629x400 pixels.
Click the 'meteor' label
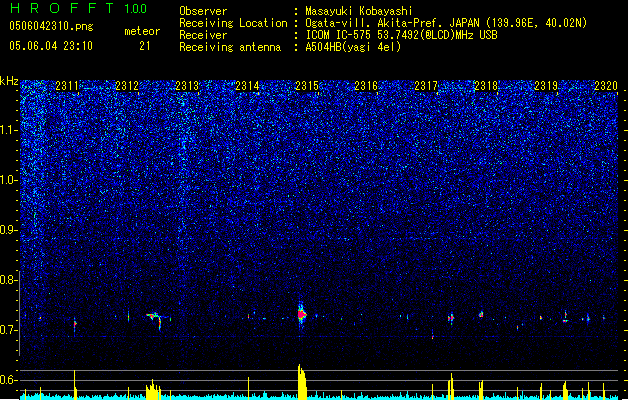click(x=142, y=31)
